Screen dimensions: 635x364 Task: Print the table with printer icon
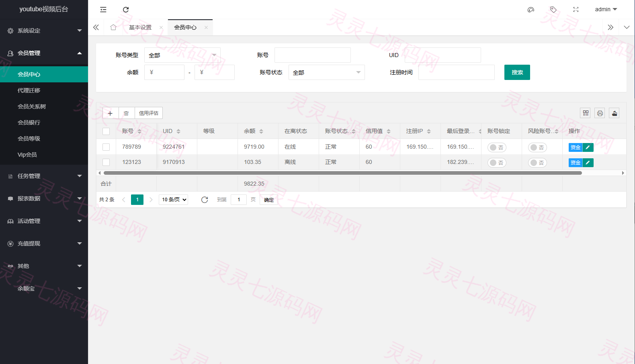[x=600, y=113]
